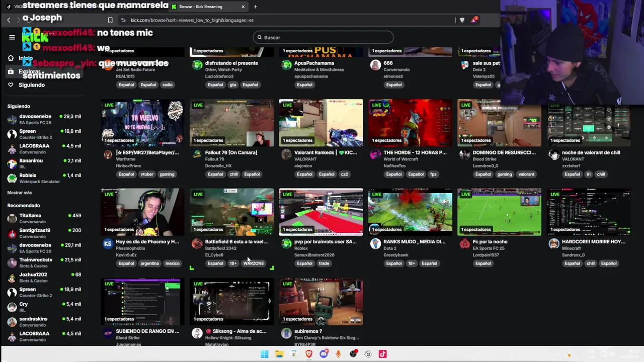Bookmark this page with the bookmark icon
644x362 pixels.
pos(110,20)
